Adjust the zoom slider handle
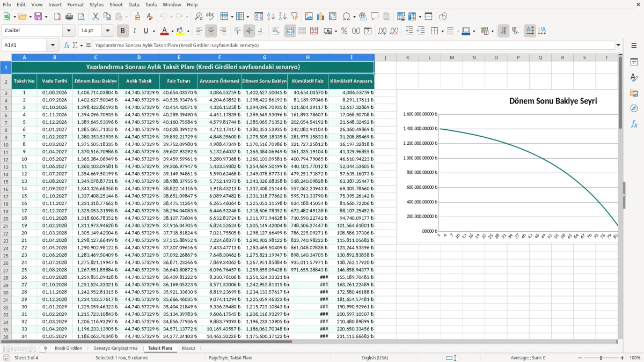 (600, 358)
